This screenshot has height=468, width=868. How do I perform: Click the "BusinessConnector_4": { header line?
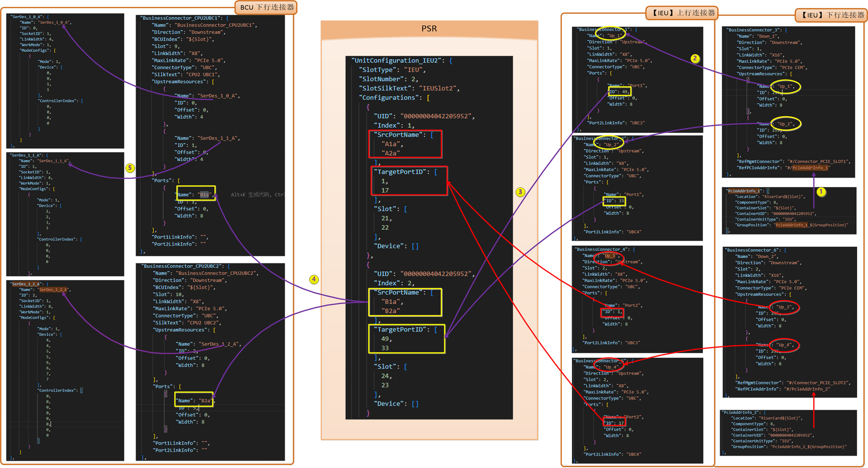[605, 249]
